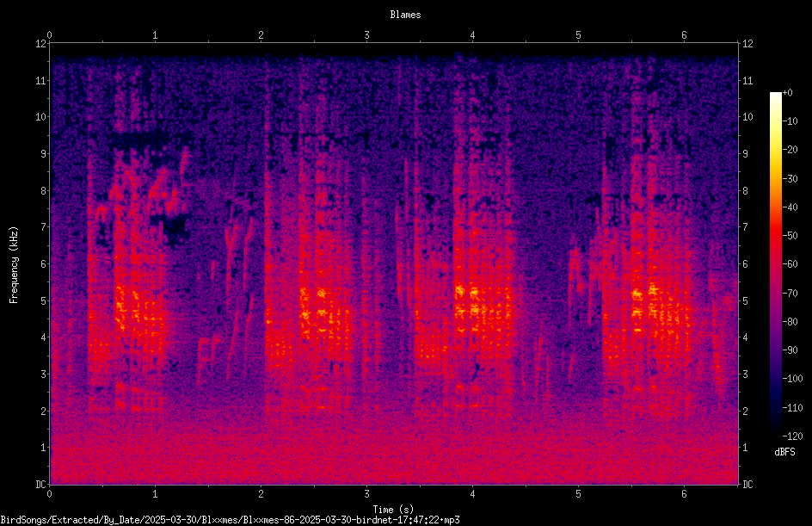
Task: Click the "-20" label on the color scale
Action: (x=790, y=150)
